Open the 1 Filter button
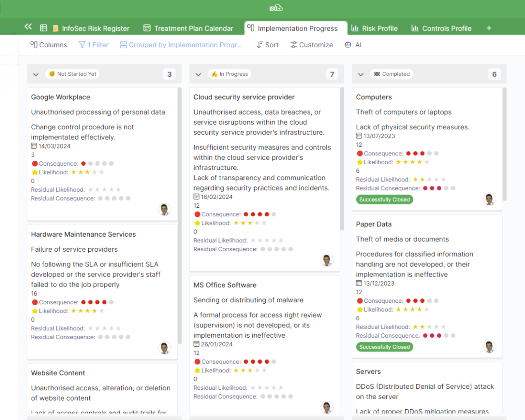The height and width of the screenshot is (420, 525). [94, 45]
